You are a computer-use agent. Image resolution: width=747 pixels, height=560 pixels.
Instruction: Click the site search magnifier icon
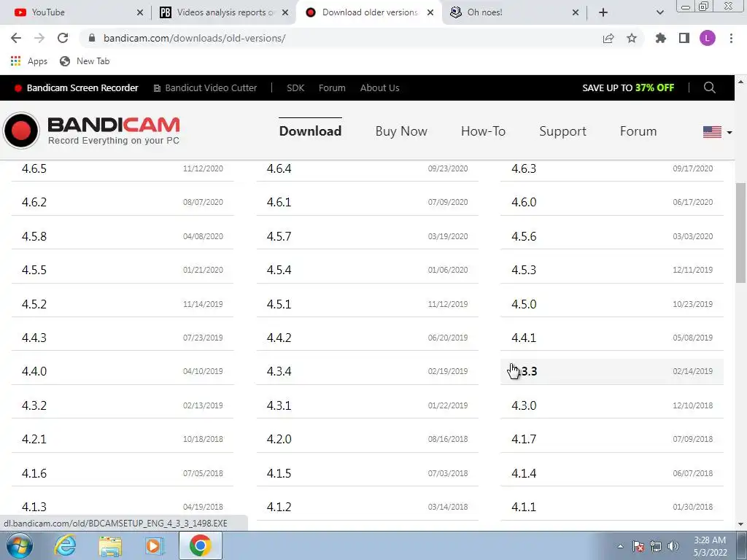pyautogui.click(x=709, y=87)
